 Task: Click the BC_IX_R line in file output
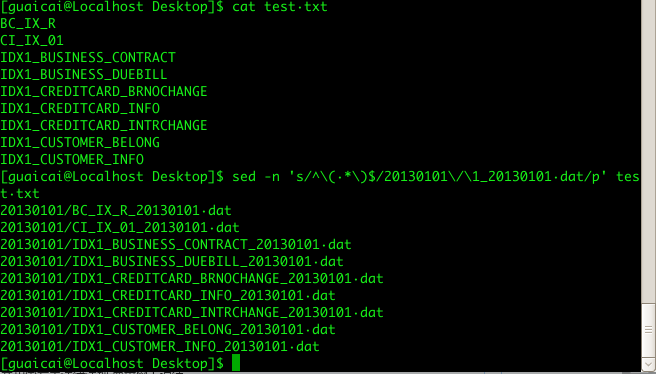[x=28, y=24]
